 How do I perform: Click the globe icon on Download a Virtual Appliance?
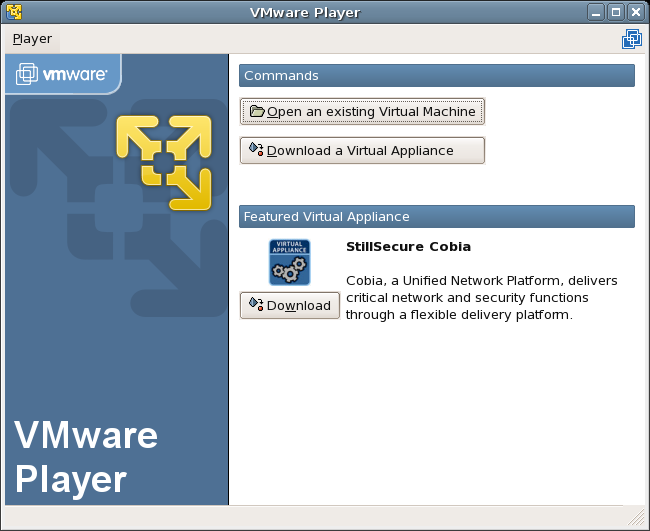[x=257, y=150]
